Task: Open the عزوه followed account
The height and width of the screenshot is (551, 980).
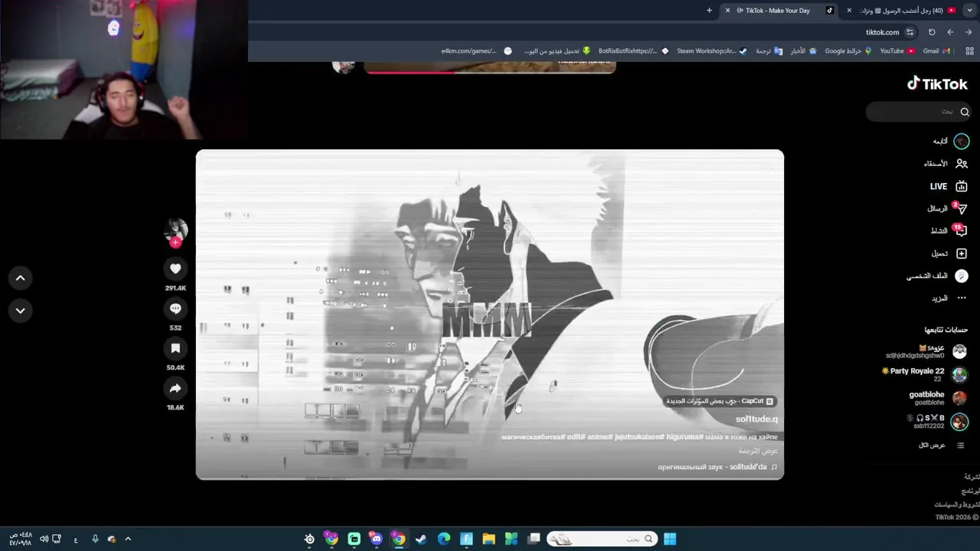Action: pyautogui.click(x=926, y=351)
